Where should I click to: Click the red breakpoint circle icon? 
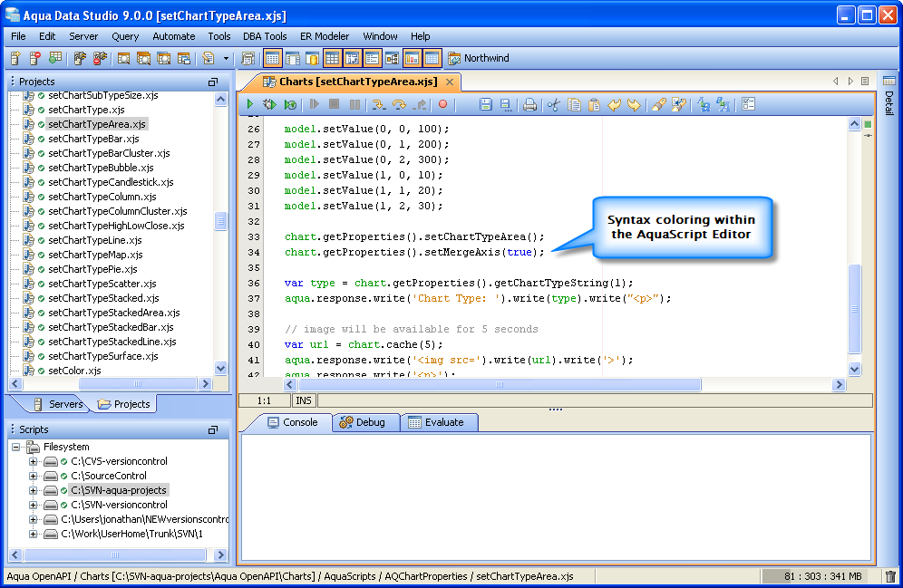443,105
